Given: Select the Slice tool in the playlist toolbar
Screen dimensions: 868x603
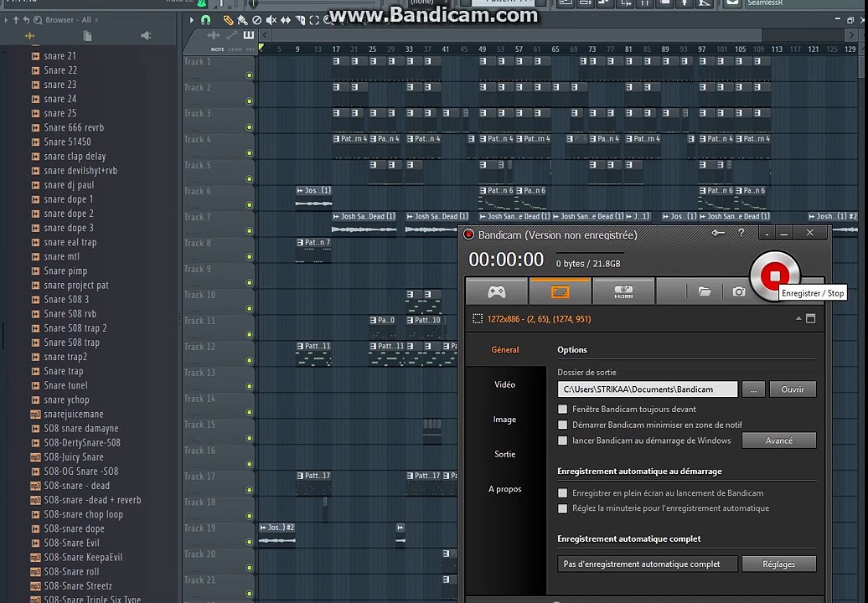Looking at the screenshot, I should 300,20.
